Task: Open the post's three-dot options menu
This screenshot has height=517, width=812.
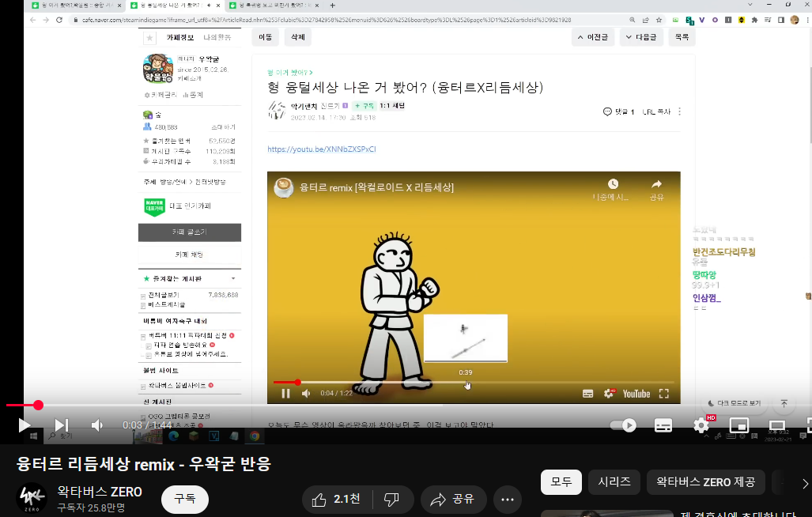Action: (x=679, y=111)
